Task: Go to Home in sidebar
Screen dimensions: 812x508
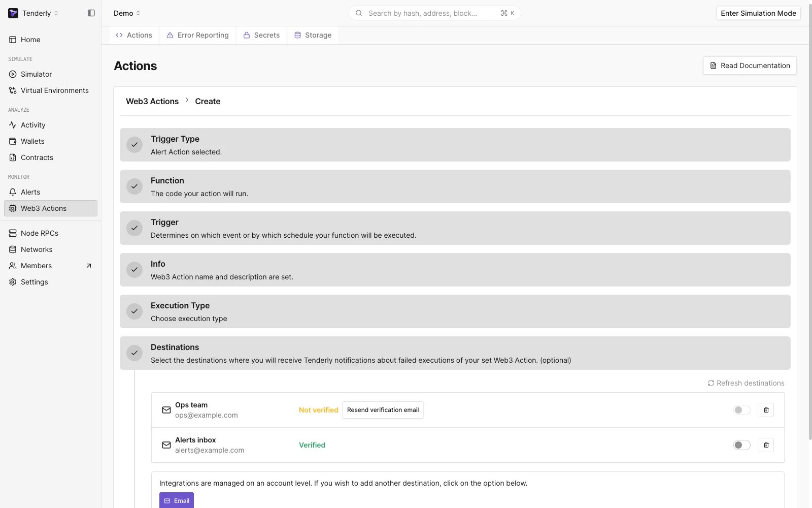Action: [51, 40]
